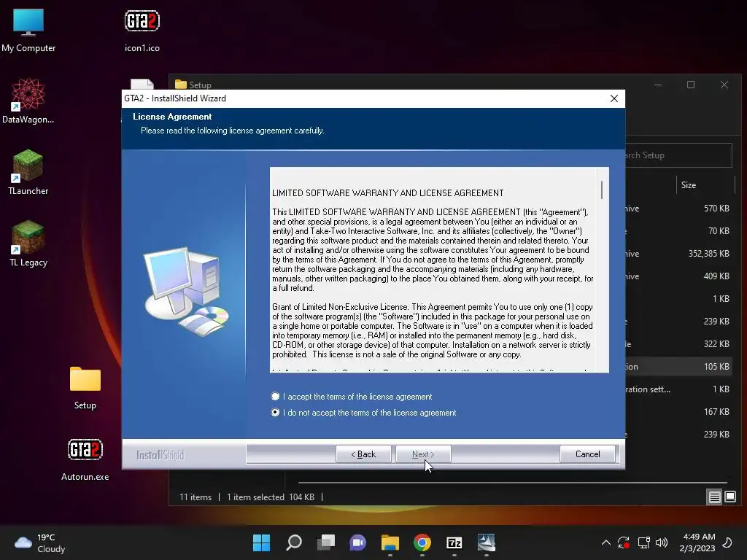Switch to installer taskbar icon
Image resolution: width=747 pixels, height=560 pixels.
click(487, 542)
